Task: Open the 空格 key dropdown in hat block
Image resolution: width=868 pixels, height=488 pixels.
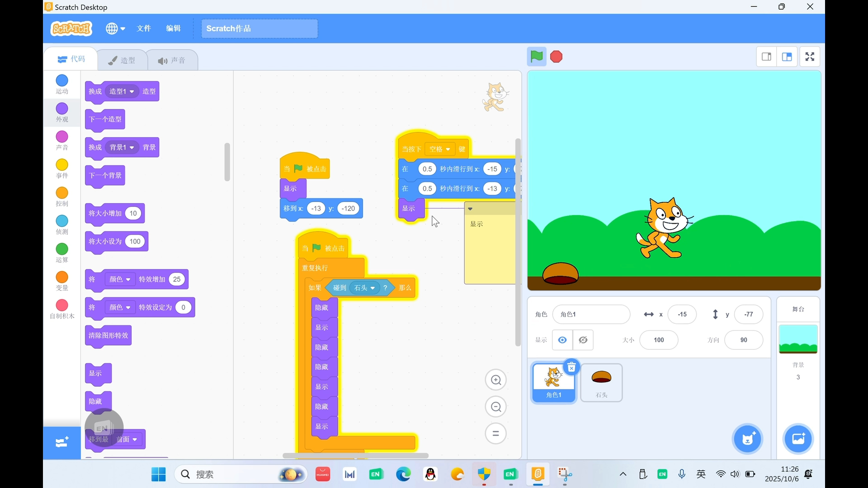Action: click(440, 149)
